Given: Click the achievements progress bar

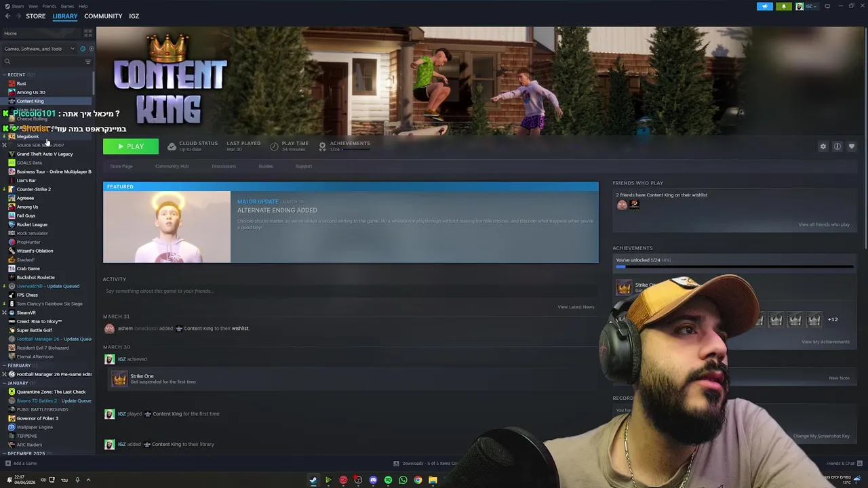Looking at the screenshot, I should (734, 267).
